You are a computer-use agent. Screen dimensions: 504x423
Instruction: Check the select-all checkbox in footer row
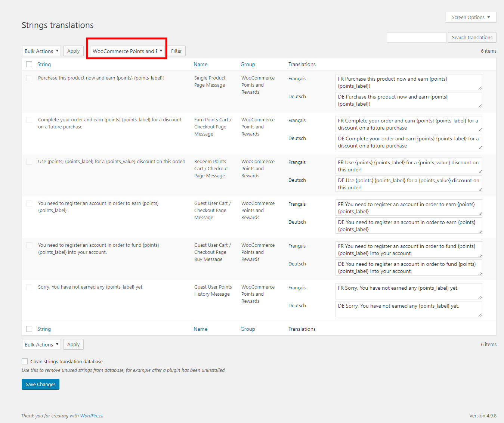29,329
